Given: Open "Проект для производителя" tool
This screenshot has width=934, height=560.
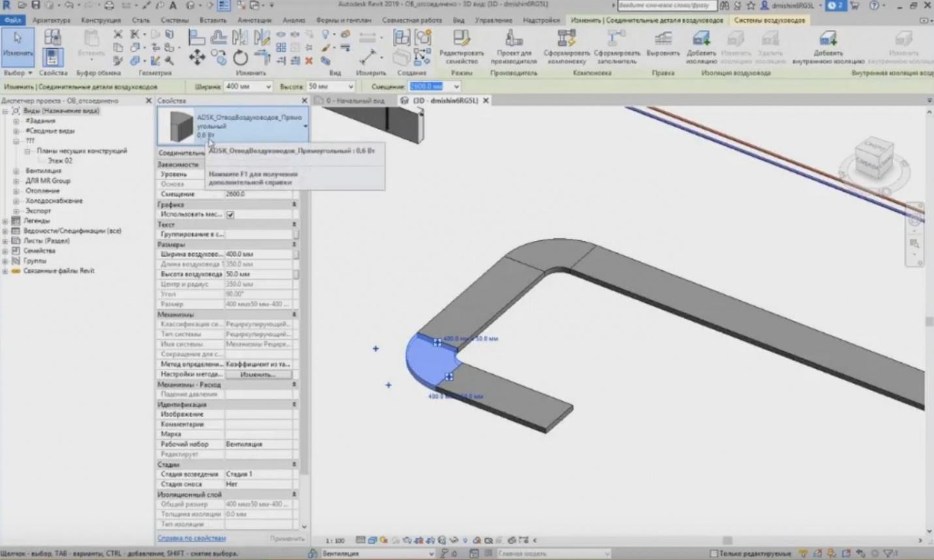Looking at the screenshot, I should click(514, 46).
